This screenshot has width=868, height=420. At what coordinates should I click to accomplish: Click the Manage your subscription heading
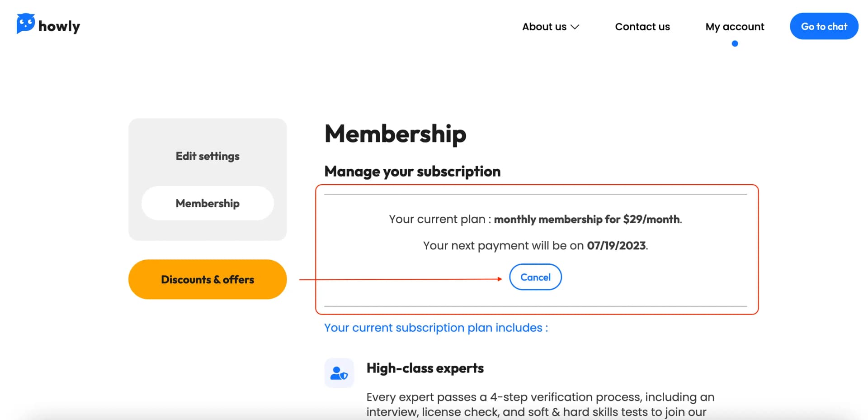pyautogui.click(x=412, y=172)
